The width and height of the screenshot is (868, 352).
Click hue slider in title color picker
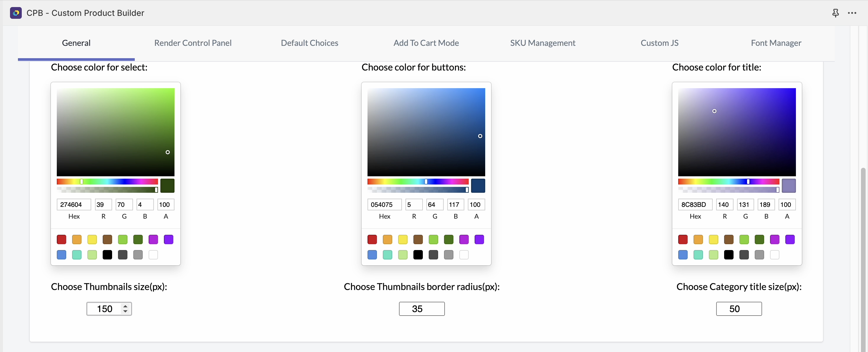click(x=729, y=182)
